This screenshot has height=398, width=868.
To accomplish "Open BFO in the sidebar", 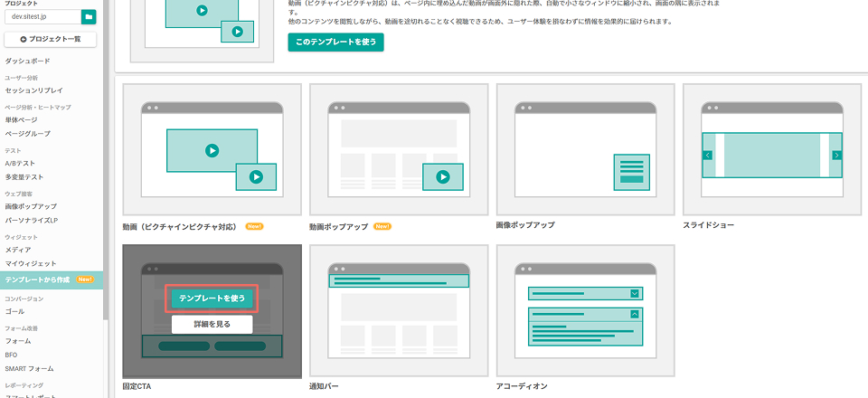I will (11, 355).
